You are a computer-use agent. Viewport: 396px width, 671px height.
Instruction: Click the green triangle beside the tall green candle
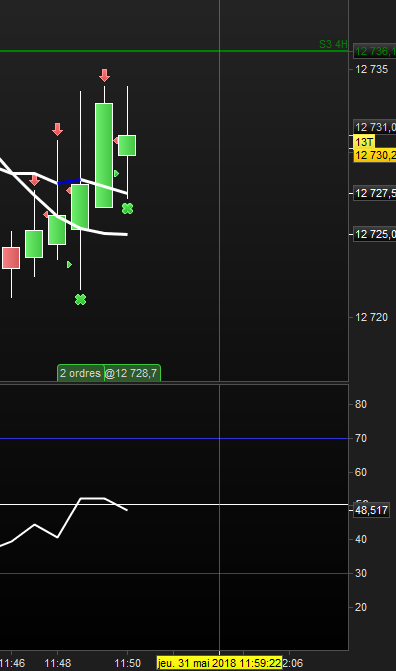116,173
